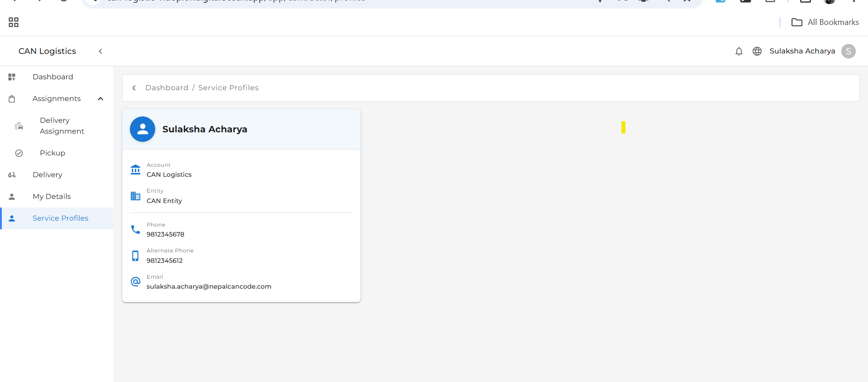The image size is (868, 382).
Task: Go back using the breadcrumb arrow
Action: pyautogui.click(x=134, y=88)
